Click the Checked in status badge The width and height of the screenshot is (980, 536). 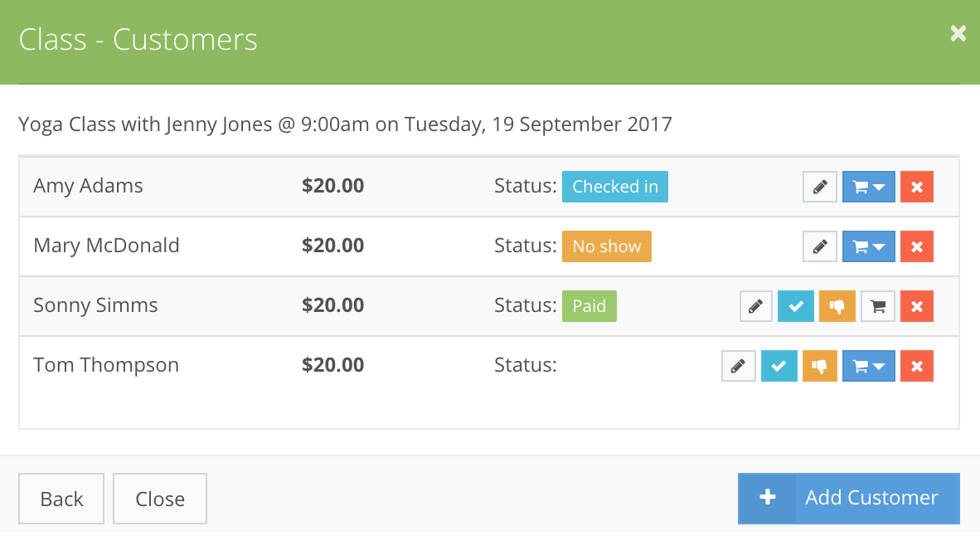click(615, 187)
